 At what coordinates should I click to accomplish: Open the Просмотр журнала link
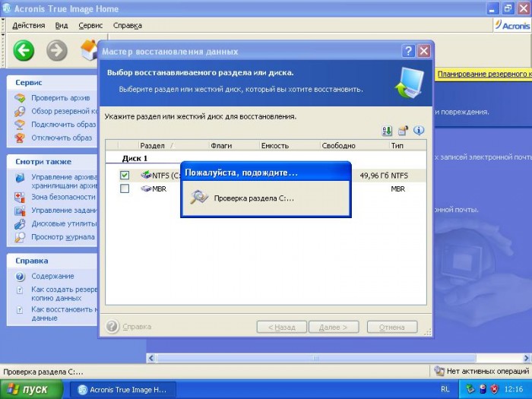tap(63, 237)
